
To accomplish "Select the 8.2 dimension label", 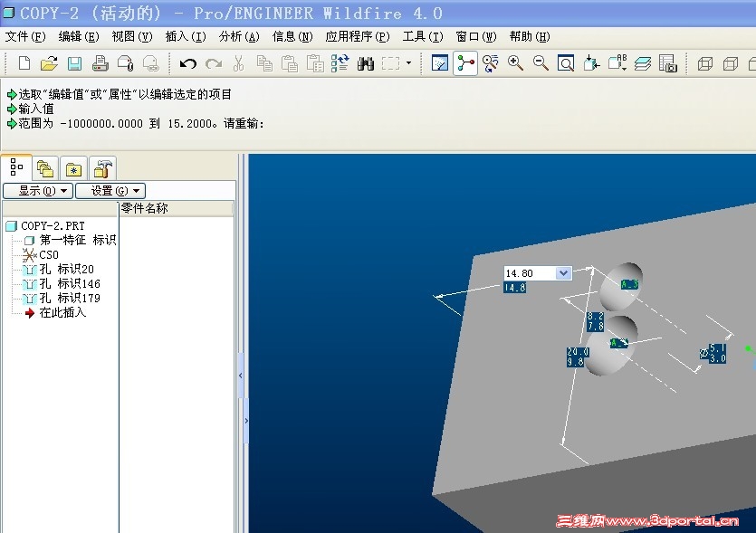I will coord(596,316).
